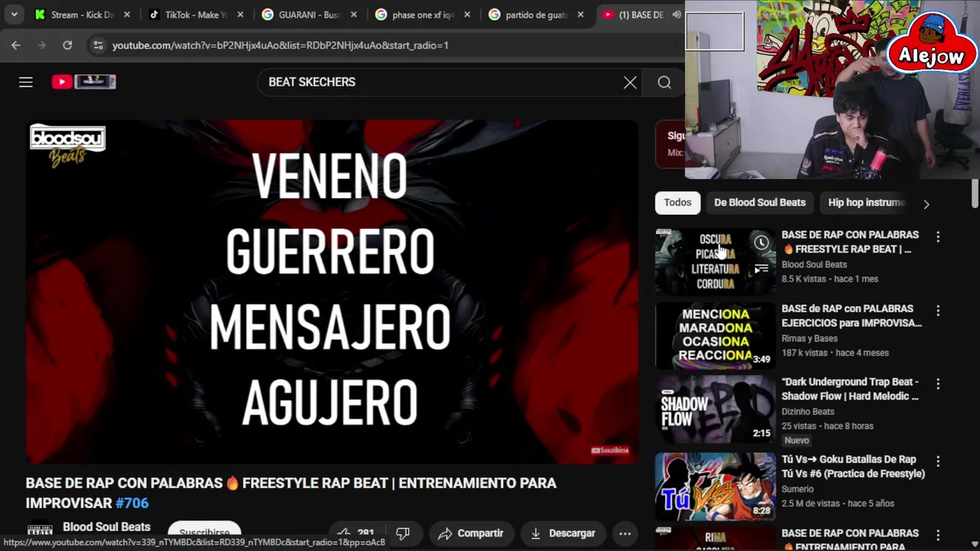The height and width of the screenshot is (551, 980).
Task: Click the Alejow cloud logo overlay
Action: [931, 46]
